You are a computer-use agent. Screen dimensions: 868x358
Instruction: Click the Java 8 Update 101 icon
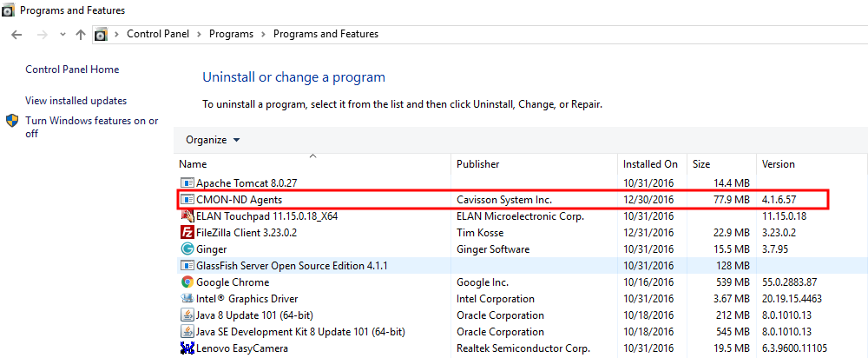(x=187, y=316)
